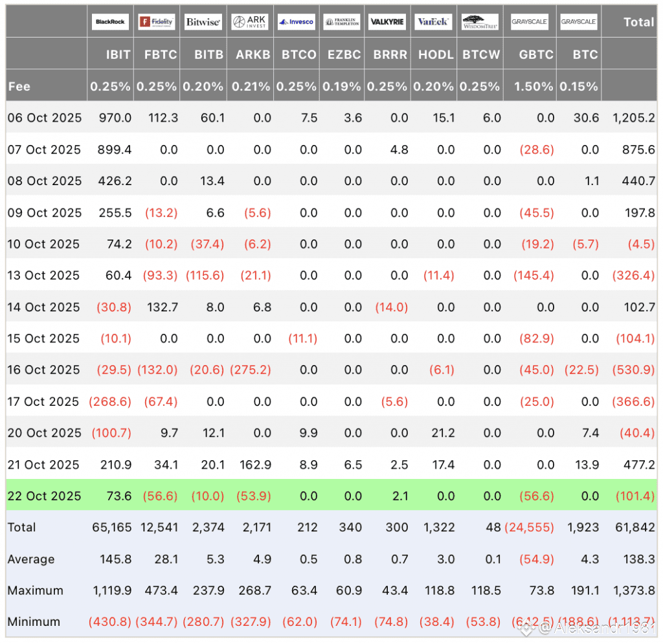Screen dimensions: 663x644
Task: Click the BlackRock logo
Action: (110, 22)
